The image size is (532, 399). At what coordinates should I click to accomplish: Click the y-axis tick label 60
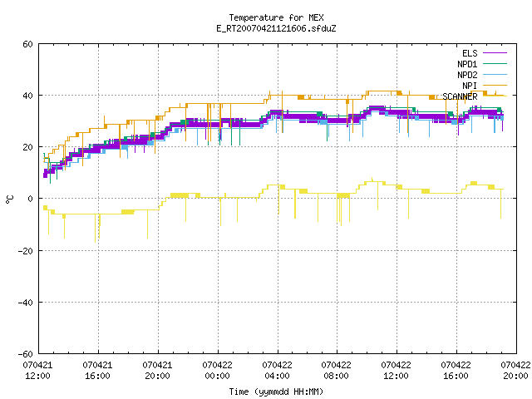pyautogui.click(x=27, y=44)
